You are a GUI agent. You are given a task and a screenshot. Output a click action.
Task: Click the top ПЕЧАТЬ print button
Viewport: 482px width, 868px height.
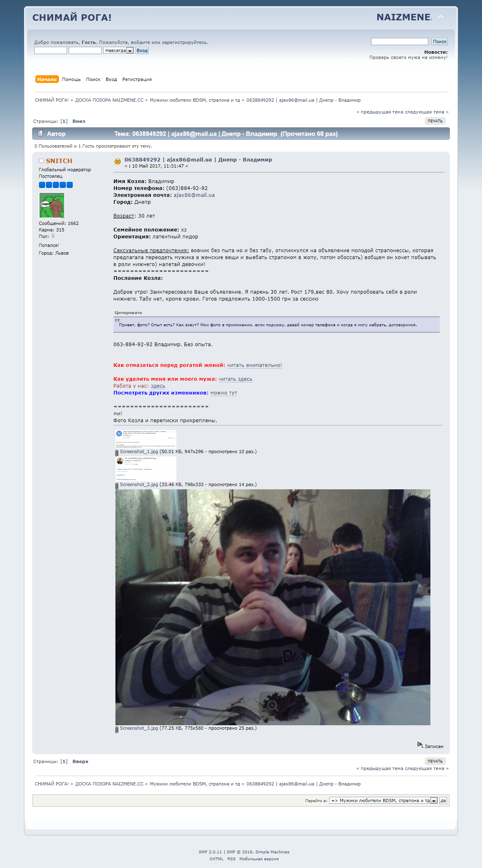click(x=435, y=121)
